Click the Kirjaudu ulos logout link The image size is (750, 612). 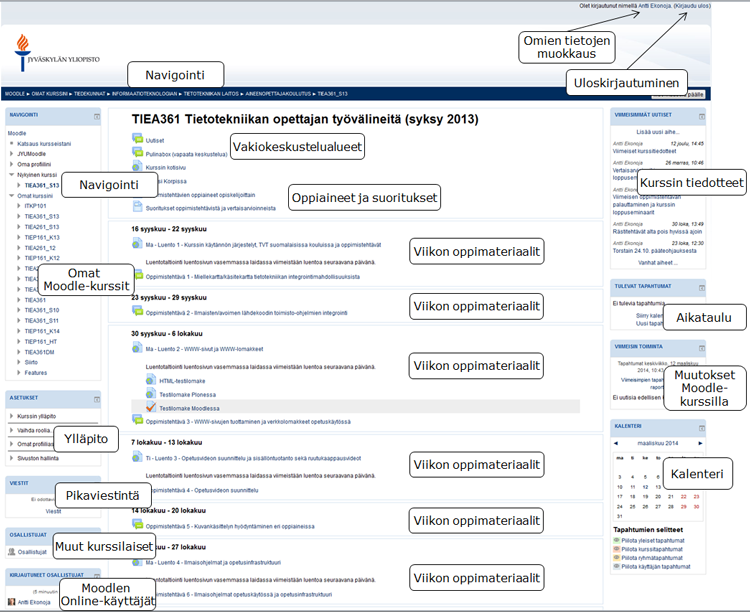[x=692, y=6]
